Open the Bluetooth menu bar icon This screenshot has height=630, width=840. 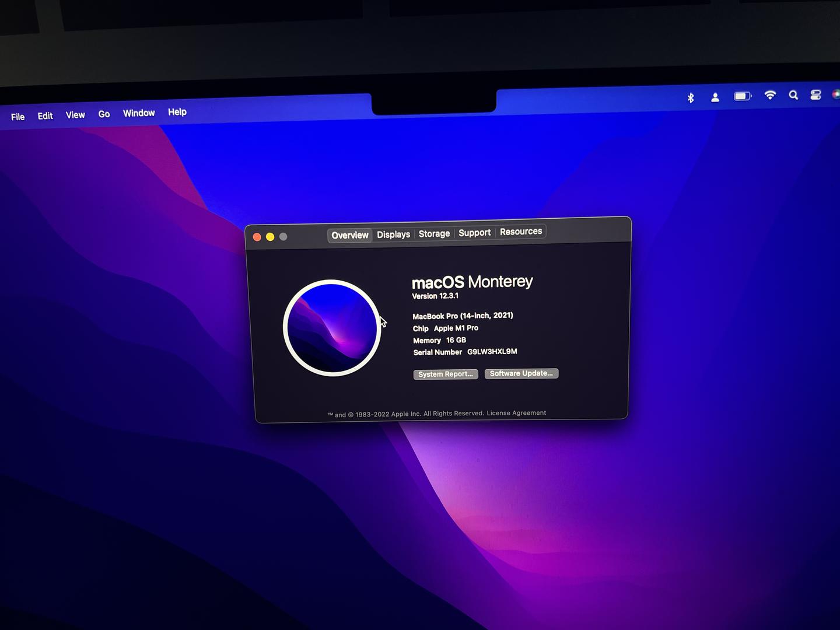click(691, 97)
